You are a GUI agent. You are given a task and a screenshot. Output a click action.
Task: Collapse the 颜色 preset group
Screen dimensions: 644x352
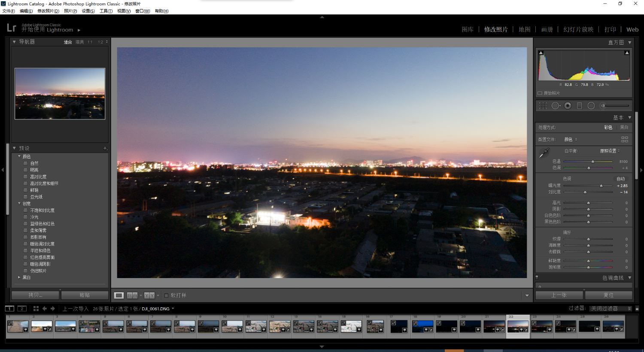(x=19, y=156)
